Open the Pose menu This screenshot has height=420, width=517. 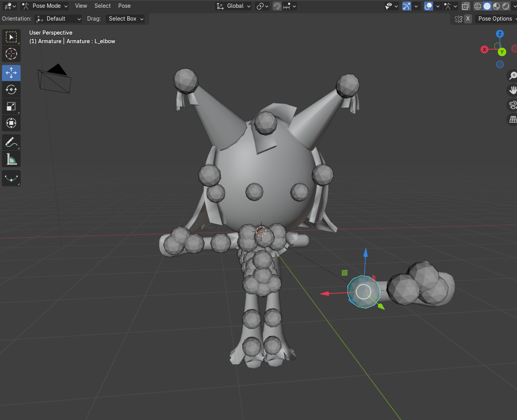[124, 6]
